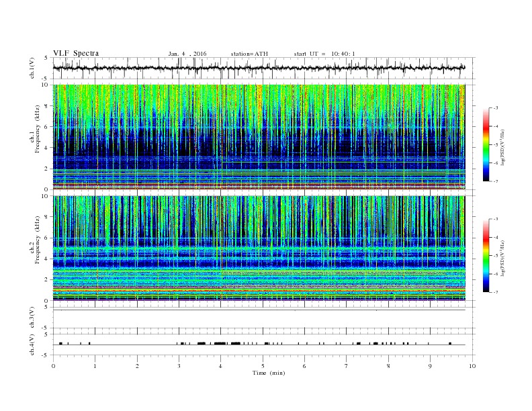Click the 'ch.3(V)' axis label
This screenshot has width=532, height=411.
click(x=32, y=318)
